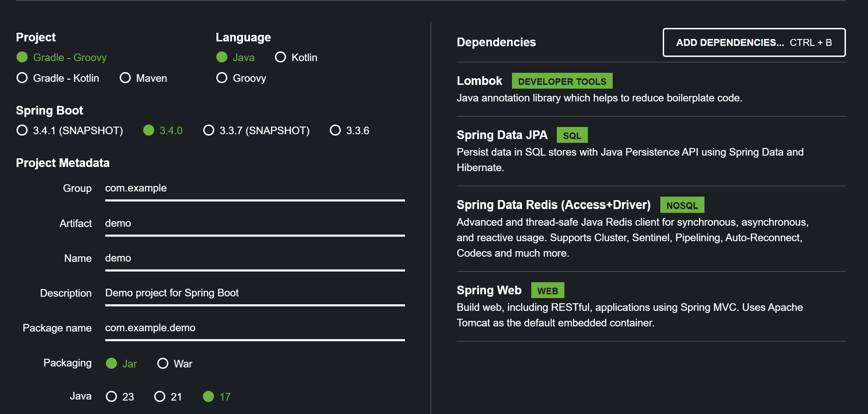The width and height of the screenshot is (868, 414).
Task: Focus the Artifact text field
Action: coord(255,223)
